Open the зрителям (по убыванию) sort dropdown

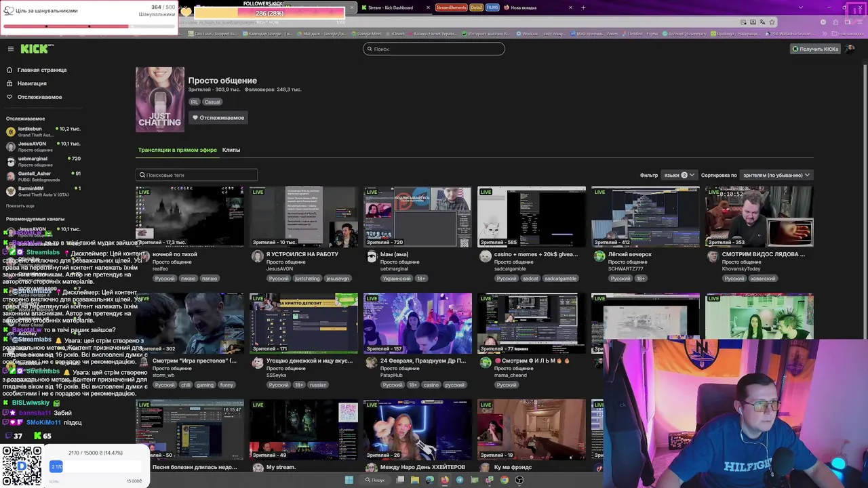coord(776,175)
